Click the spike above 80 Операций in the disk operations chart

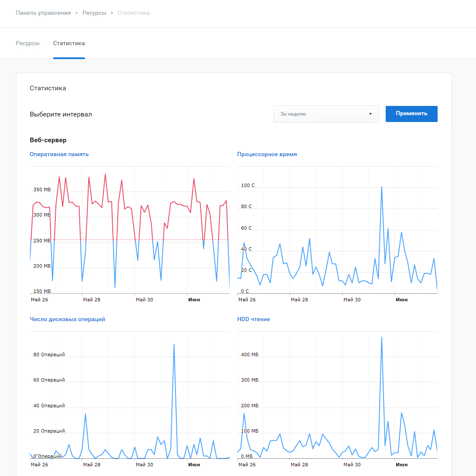174,345
